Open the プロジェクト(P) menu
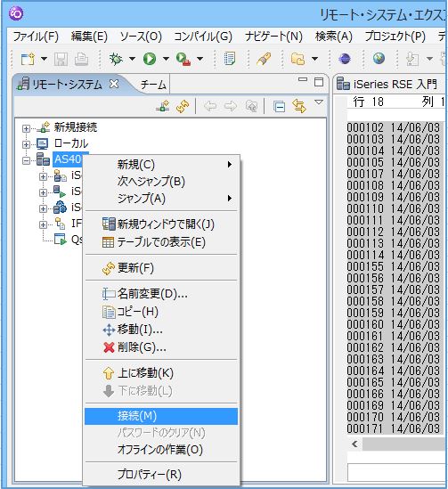 [x=395, y=37]
